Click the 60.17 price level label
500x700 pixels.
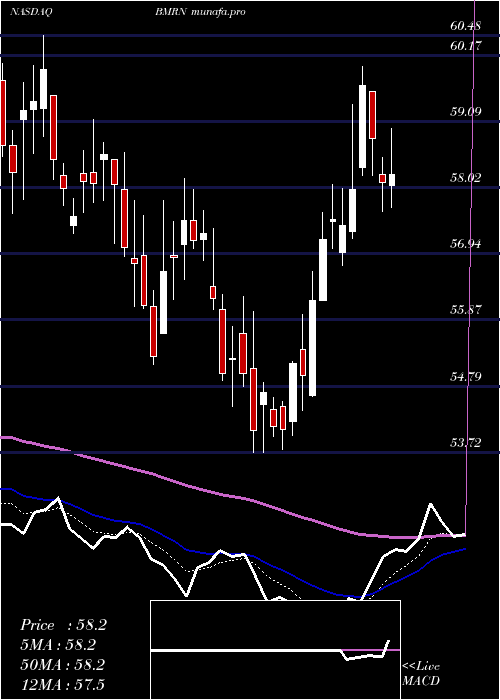[x=466, y=45]
